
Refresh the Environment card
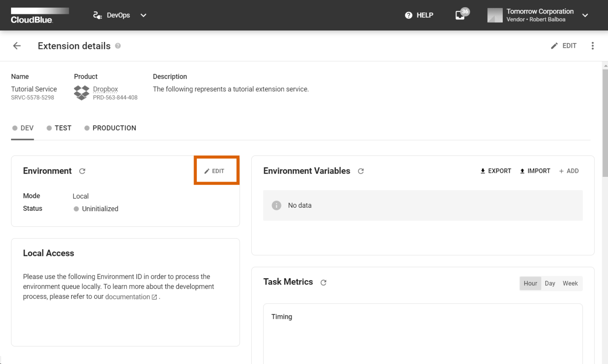click(82, 171)
